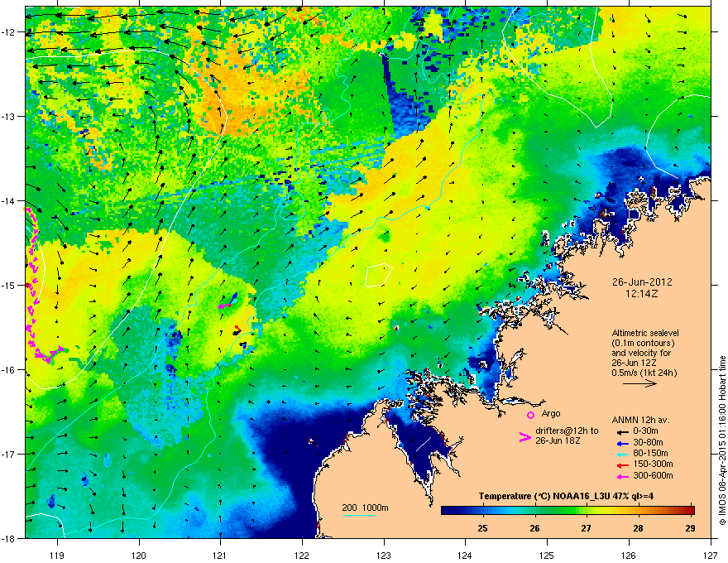
Task: Click the blue 30-80m arrow legend symbol
Action: [x=623, y=443]
